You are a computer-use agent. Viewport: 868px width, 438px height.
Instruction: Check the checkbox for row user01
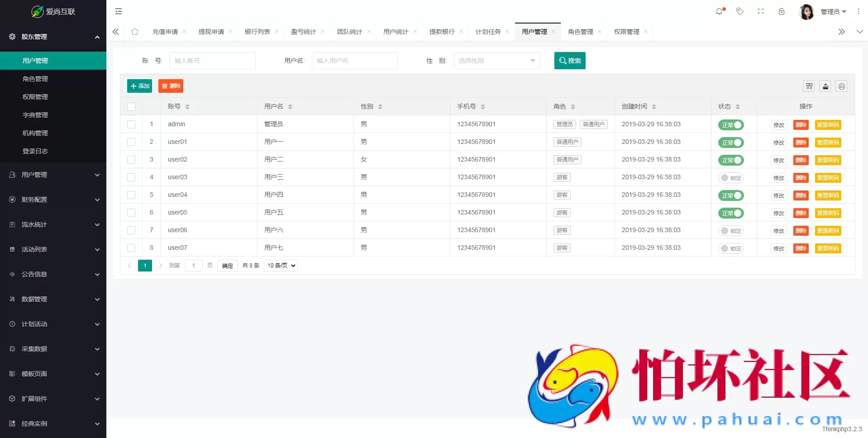(x=131, y=142)
